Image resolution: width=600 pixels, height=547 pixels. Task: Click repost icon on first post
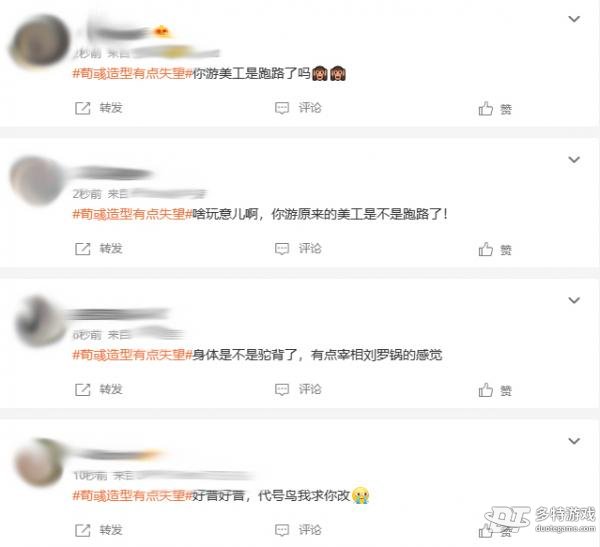point(82,108)
